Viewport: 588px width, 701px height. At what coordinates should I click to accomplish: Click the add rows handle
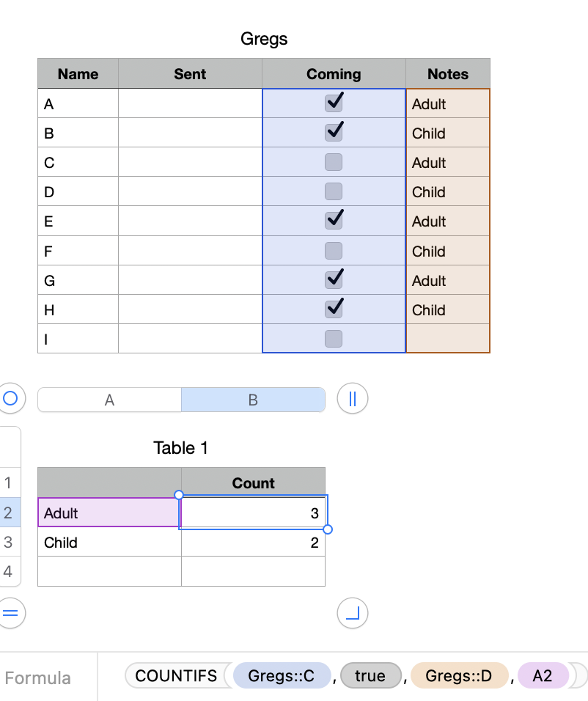[10, 613]
